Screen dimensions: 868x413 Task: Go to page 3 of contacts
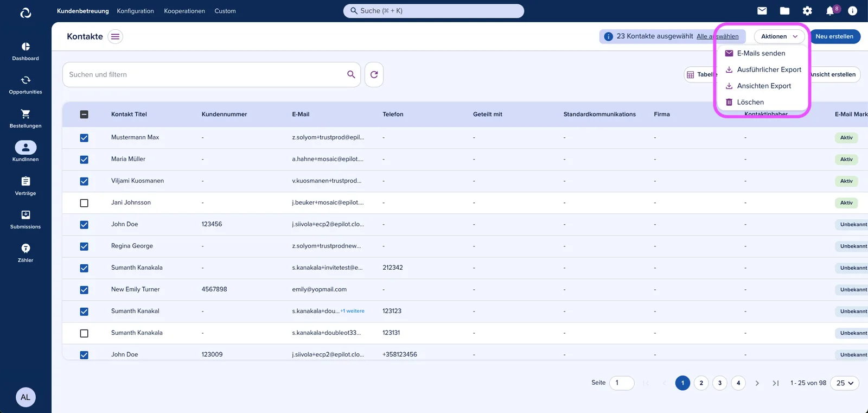[720, 383]
